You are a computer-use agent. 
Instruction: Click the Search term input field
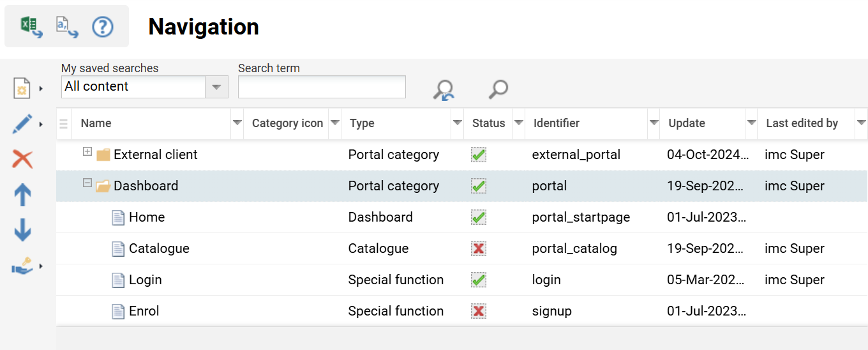[x=322, y=87]
